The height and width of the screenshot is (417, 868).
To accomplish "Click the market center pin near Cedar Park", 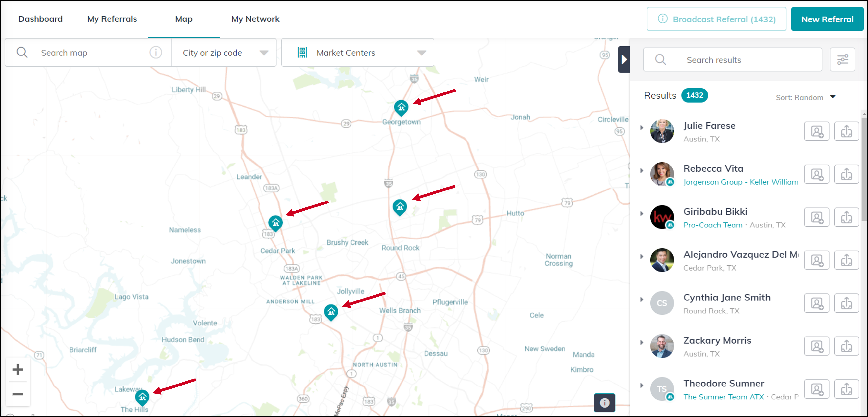I will point(275,223).
